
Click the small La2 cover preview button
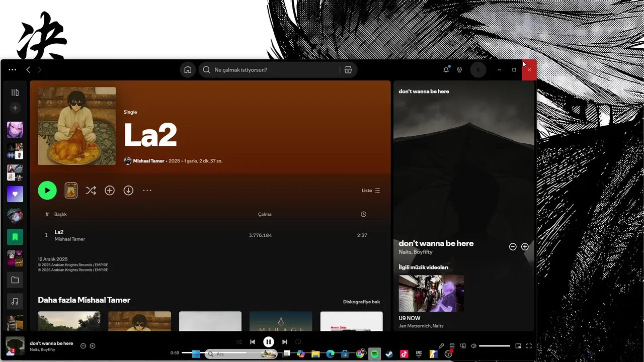71,190
